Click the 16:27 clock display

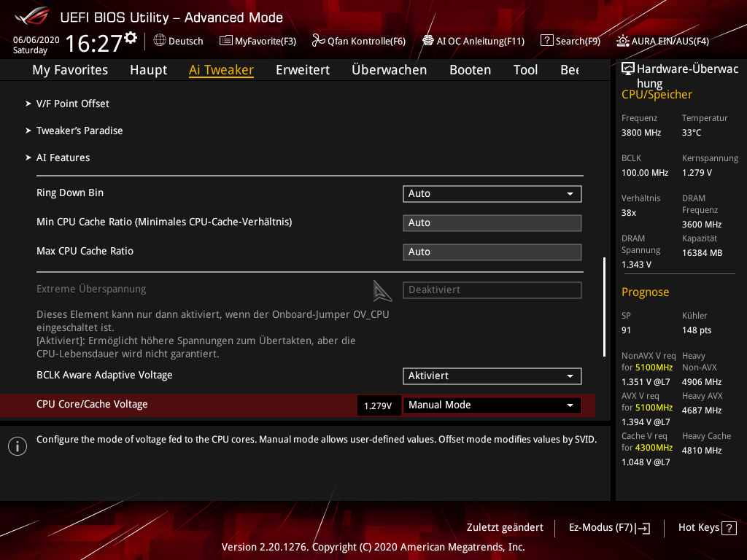pyautogui.click(x=93, y=43)
